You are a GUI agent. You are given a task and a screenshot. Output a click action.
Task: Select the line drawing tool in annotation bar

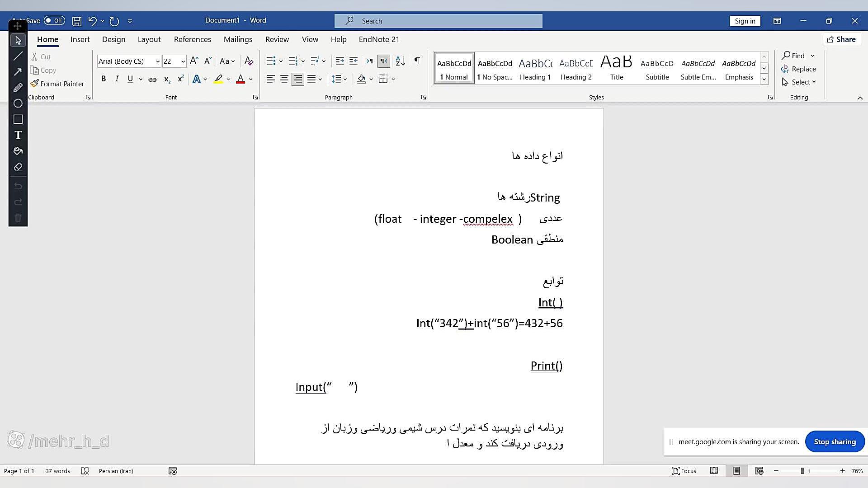[x=18, y=56]
